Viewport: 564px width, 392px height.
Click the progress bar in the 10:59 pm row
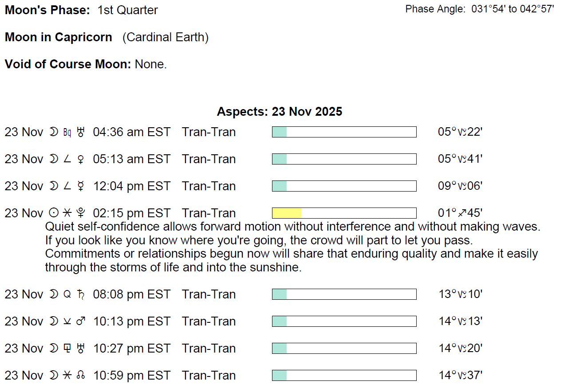pyautogui.click(x=344, y=376)
